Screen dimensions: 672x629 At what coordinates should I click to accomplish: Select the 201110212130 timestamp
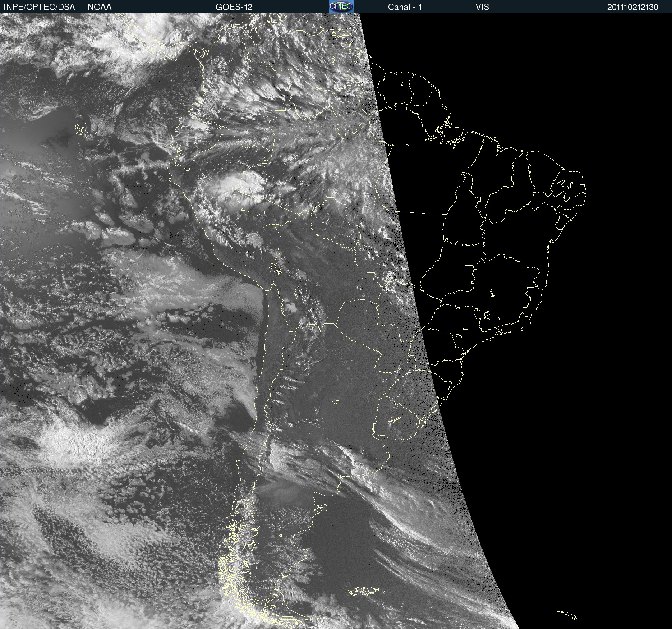coord(633,7)
